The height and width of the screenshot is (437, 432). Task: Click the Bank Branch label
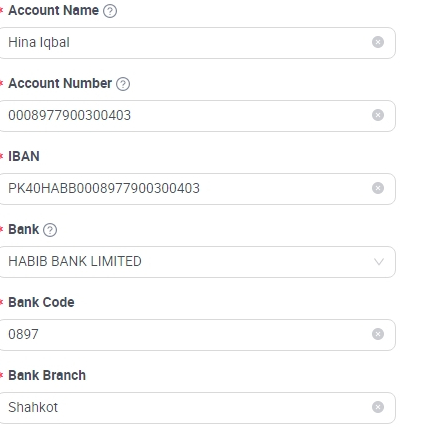tap(47, 375)
